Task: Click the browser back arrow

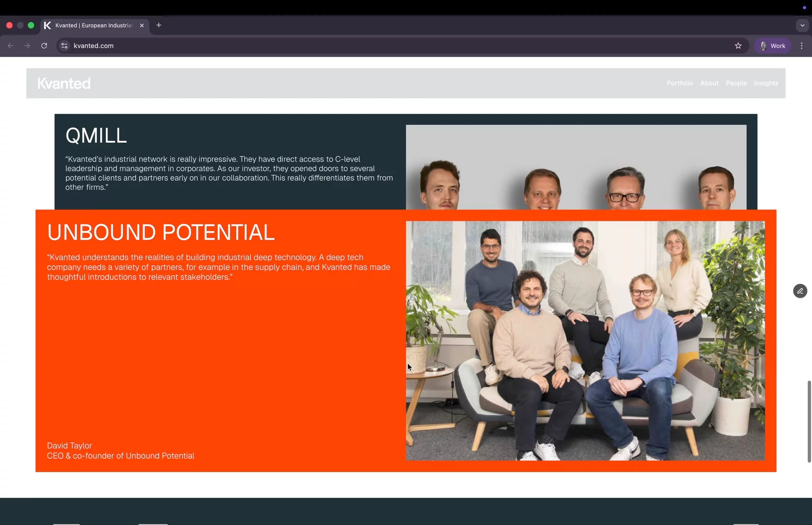Action: (11, 46)
